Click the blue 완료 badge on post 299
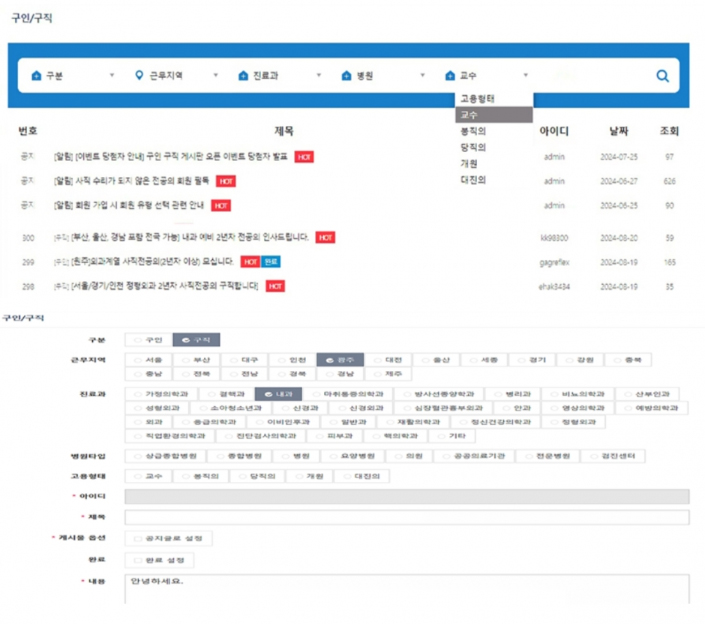705x624 pixels. tap(271, 262)
